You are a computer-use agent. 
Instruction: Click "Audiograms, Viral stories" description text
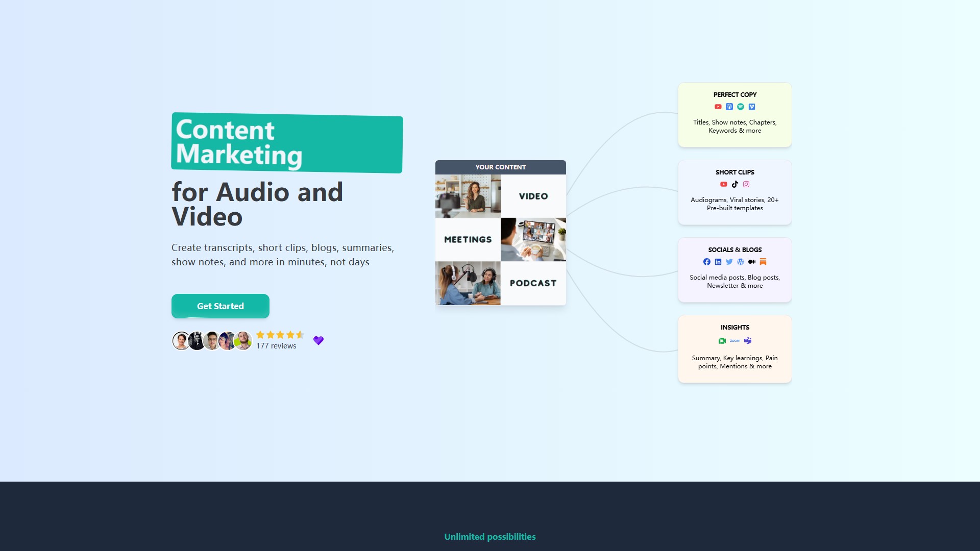pos(735,204)
